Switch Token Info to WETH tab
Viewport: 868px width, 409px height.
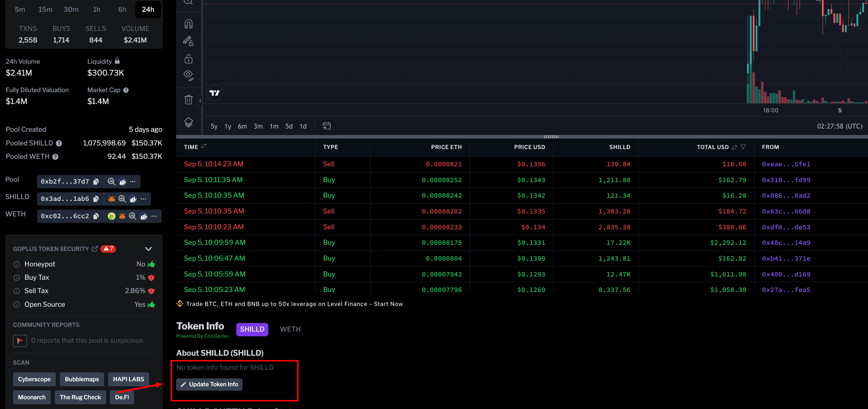point(290,329)
